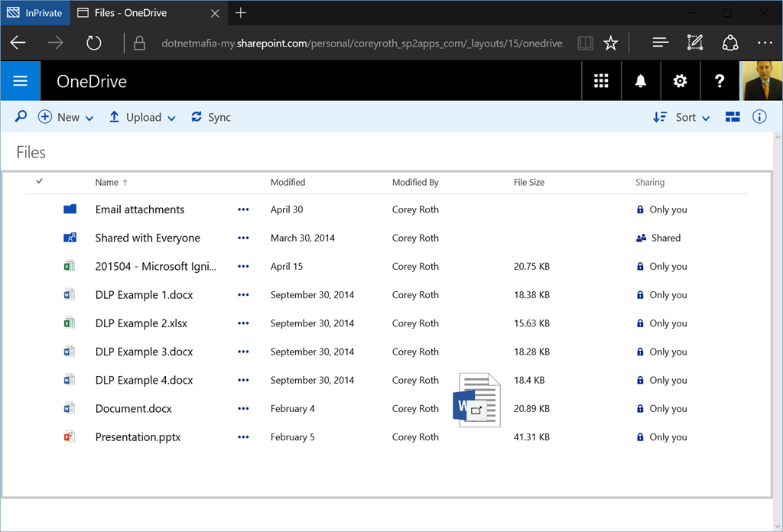Open the reading view book icon
Viewport: 783px width, 532px height.
tap(585, 44)
